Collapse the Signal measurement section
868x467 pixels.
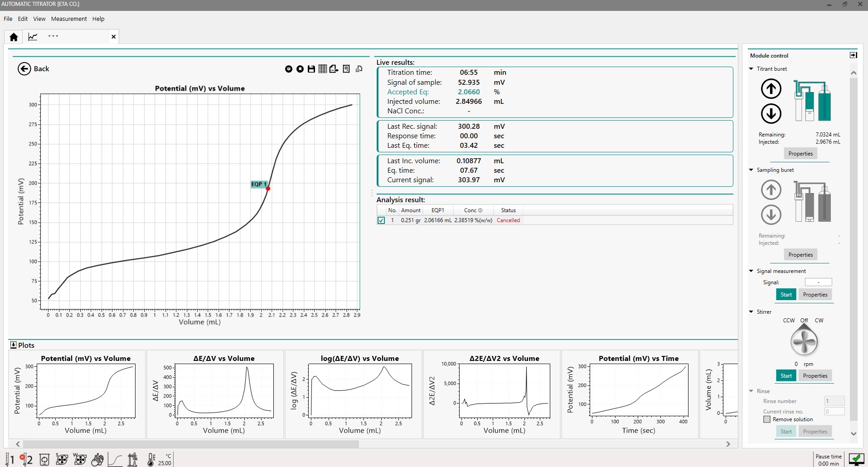[751, 271]
